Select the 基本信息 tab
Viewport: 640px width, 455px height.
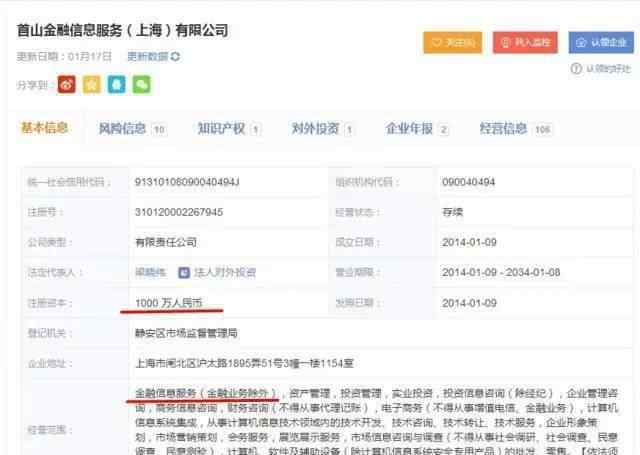point(44,128)
